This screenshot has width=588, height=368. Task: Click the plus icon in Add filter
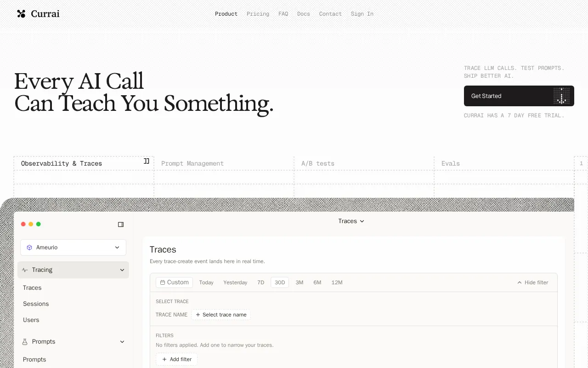click(x=164, y=359)
